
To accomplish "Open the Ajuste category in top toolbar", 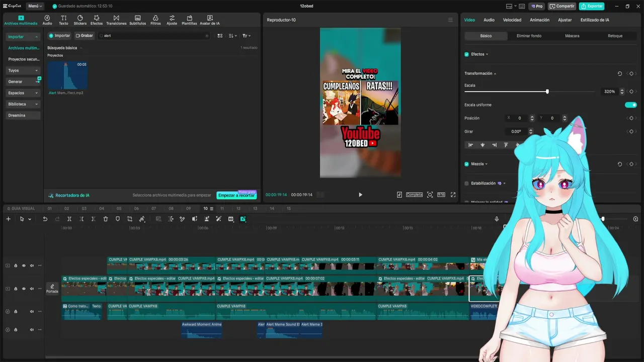I will coord(172,20).
